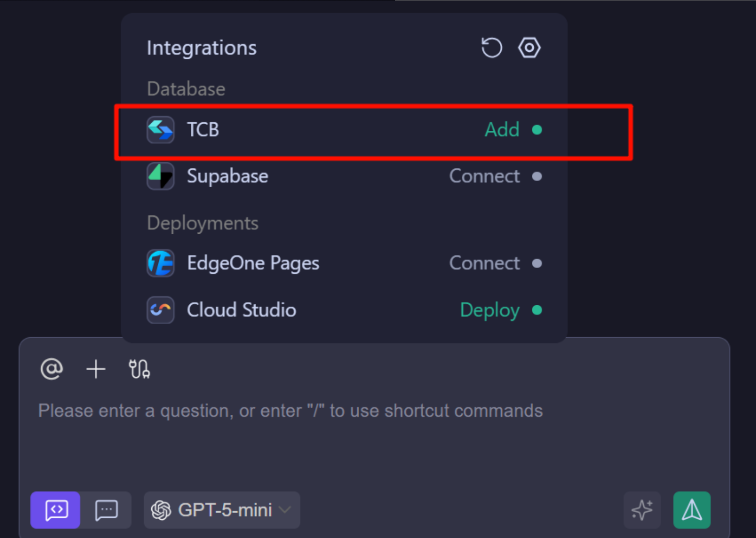Switch to the code chat mode tab
This screenshot has width=756, height=538.
pyautogui.click(x=55, y=510)
